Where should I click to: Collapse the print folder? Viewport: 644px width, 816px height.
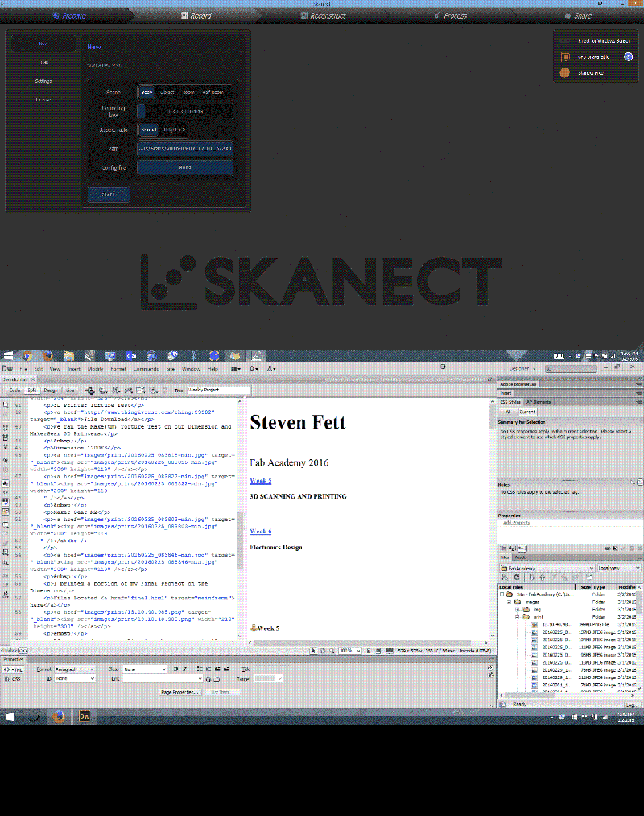(517, 617)
